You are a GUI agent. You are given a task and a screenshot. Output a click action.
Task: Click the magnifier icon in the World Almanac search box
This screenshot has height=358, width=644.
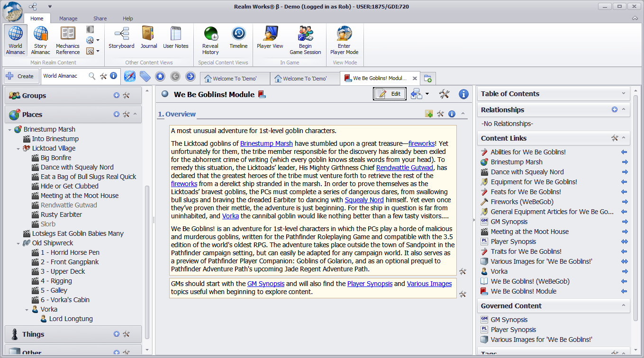pos(92,76)
